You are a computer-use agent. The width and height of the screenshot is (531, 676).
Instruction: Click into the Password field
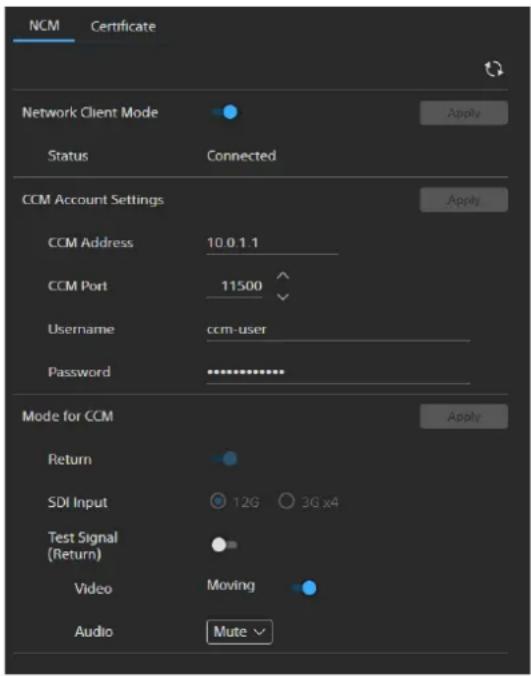click(x=338, y=372)
